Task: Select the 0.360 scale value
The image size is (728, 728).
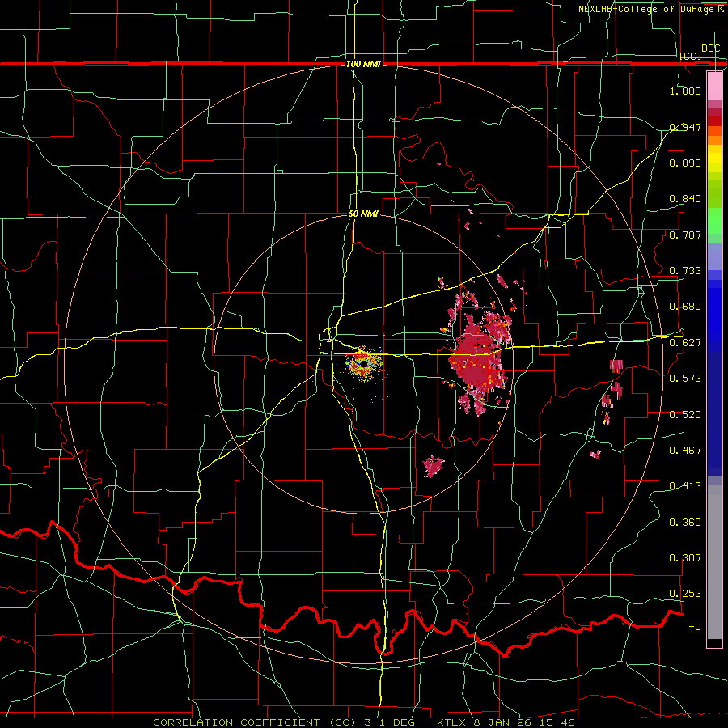Action: pyautogui.click(x=685, y=523)
